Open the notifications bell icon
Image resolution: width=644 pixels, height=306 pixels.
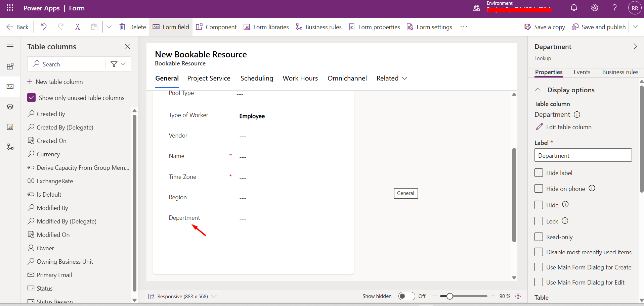point(574,8)
